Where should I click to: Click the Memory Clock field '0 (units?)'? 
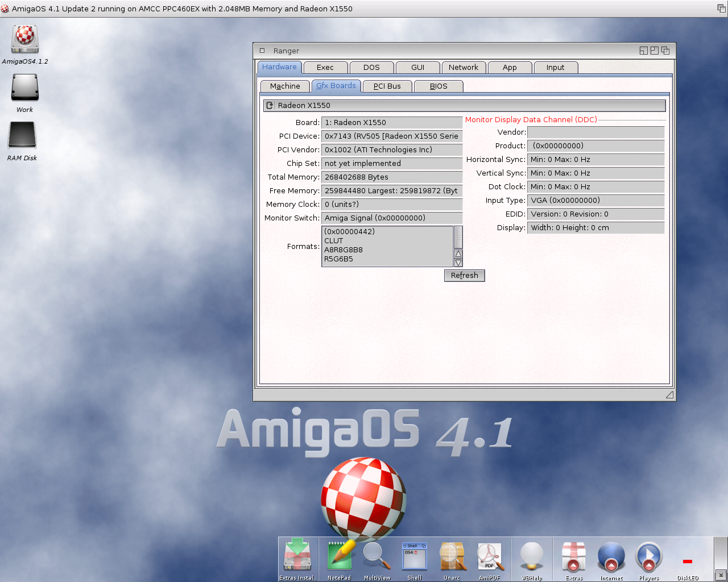(x=392, y=204)
